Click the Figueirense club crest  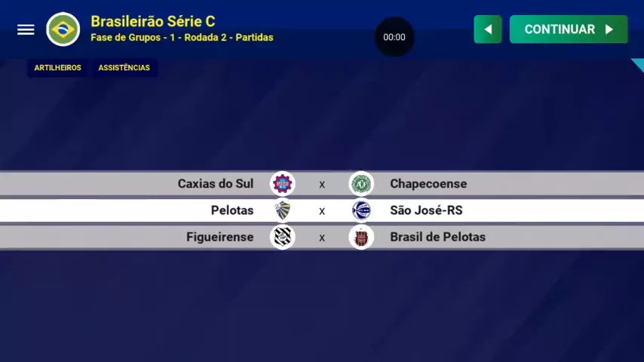(283, 237)
